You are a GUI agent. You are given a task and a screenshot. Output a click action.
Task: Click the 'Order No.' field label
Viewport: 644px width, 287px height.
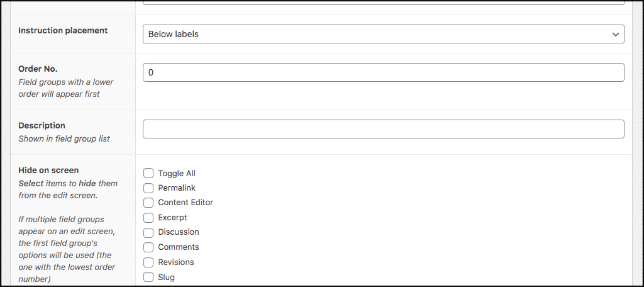click(x=38, y=69)
